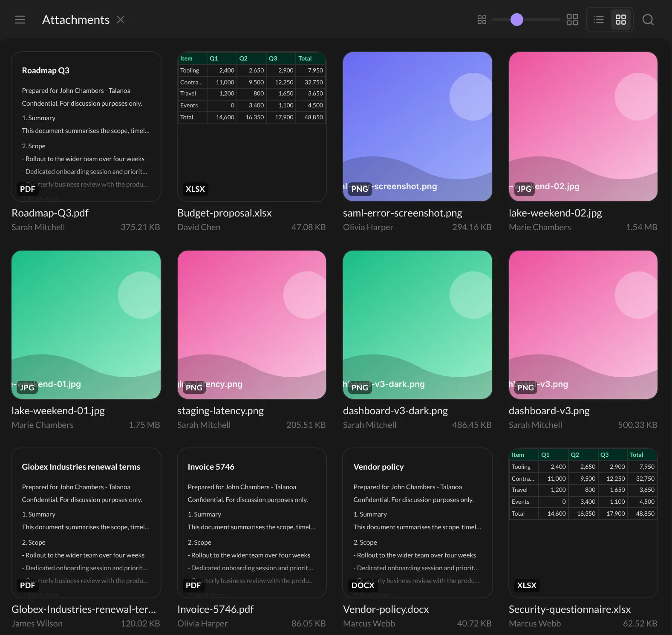Click the JPG badge on lake-weekend-02
The image size is (672, 635).
pyautogui.click(x=524, y=189)
